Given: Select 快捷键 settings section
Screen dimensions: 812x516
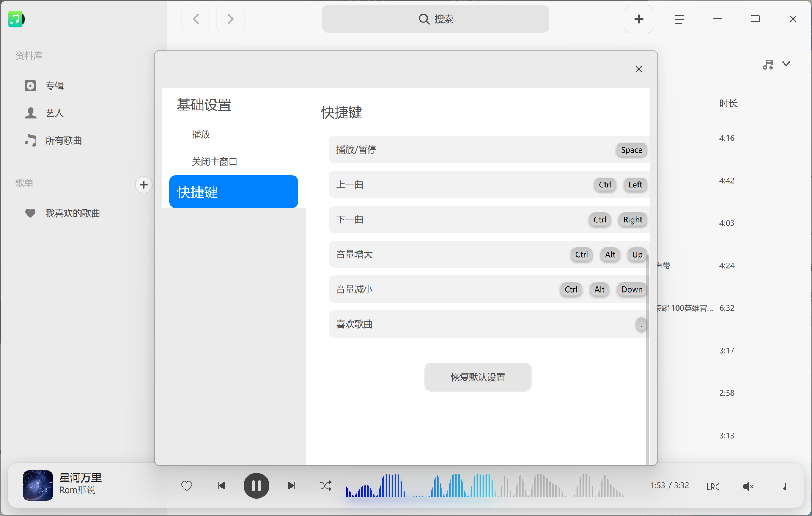Looking at the screenshot, I should 234,192.
